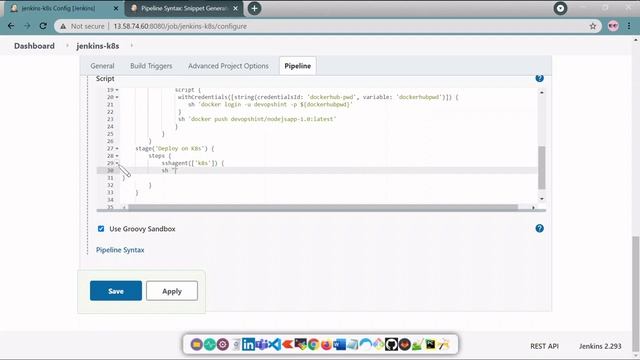640x360 pixels.
Task: Click the script editor horizontal scrollbar
Action: coord(322,207)
